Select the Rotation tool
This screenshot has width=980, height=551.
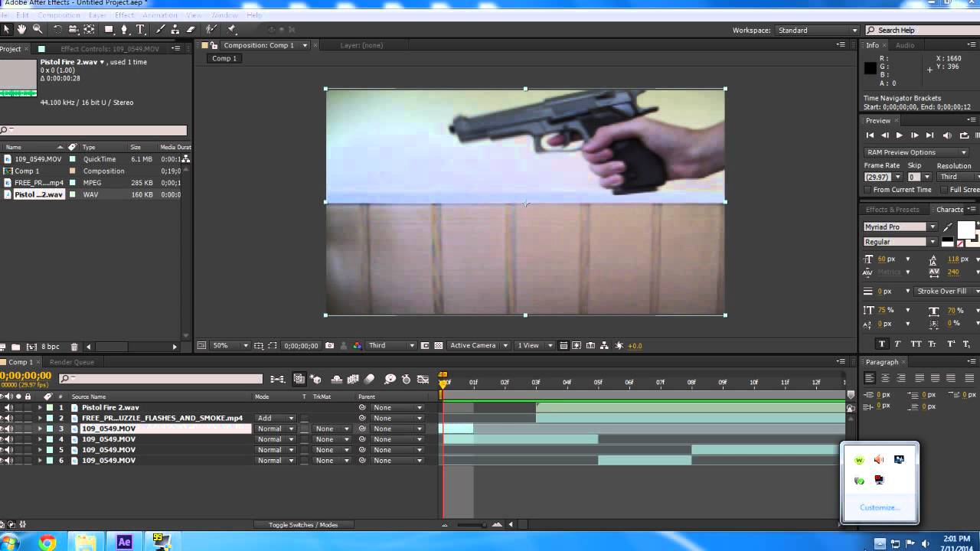click(x=57, y=29)
